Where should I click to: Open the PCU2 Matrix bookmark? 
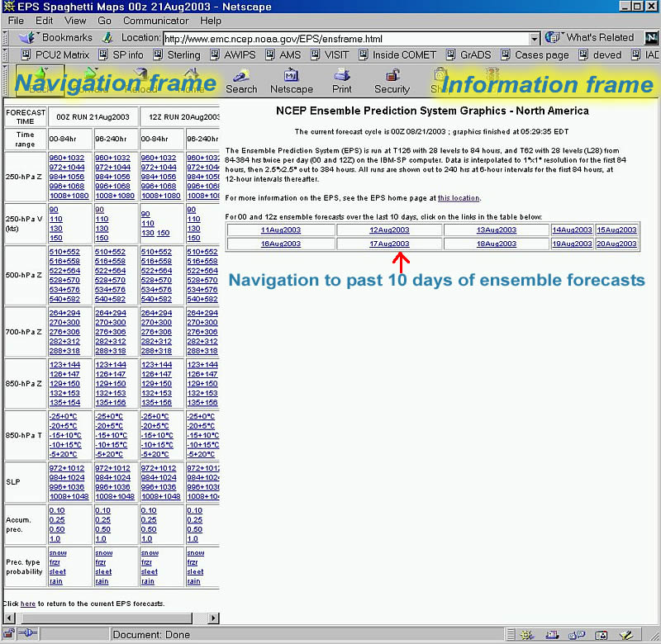tap(55, 55)
